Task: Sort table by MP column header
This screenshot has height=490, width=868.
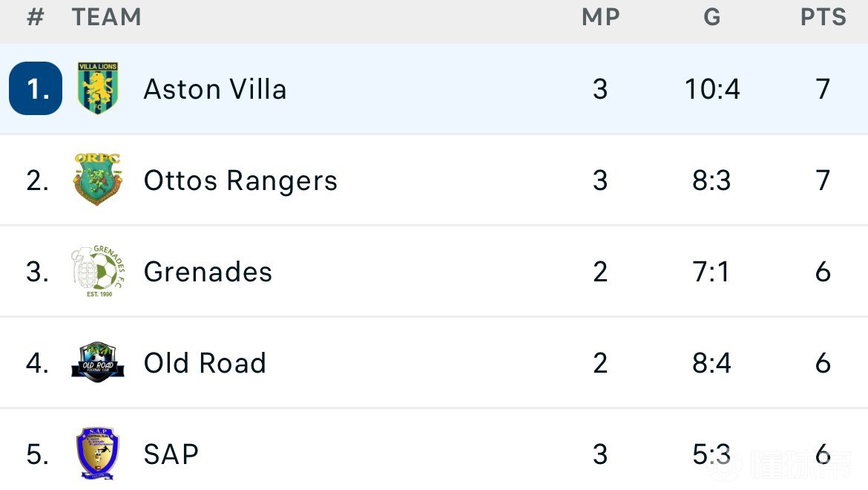Action: 600,17
